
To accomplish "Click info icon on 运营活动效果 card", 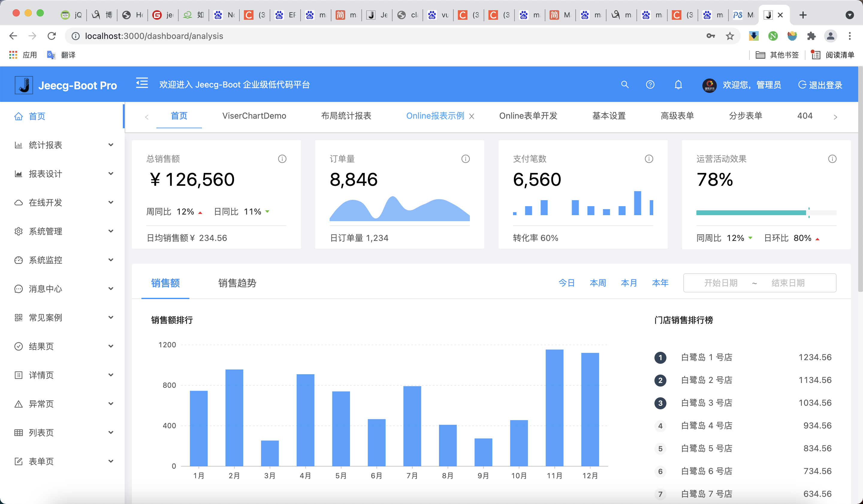I will (832, 159).
